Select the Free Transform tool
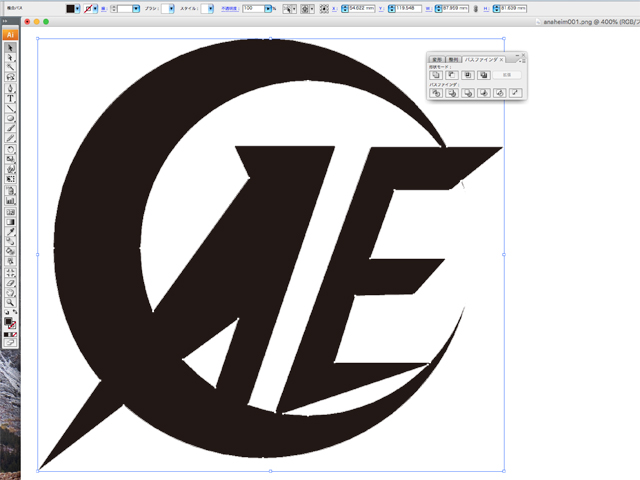Screen dimensions: 640x480 (x=10, y=179)
